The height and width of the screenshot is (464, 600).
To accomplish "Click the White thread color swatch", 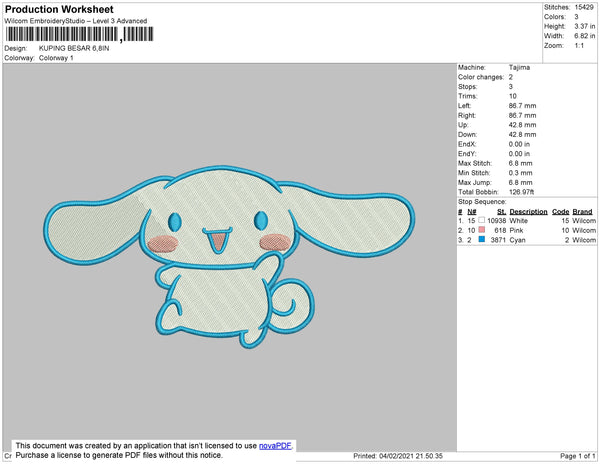I will click(481, 220).
